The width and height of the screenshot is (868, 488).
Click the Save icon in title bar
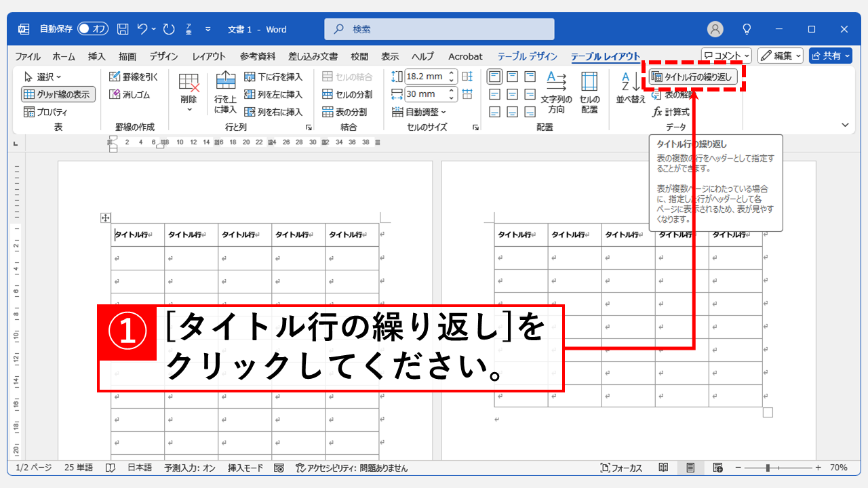pyautogui.click(x=123, y=29)
